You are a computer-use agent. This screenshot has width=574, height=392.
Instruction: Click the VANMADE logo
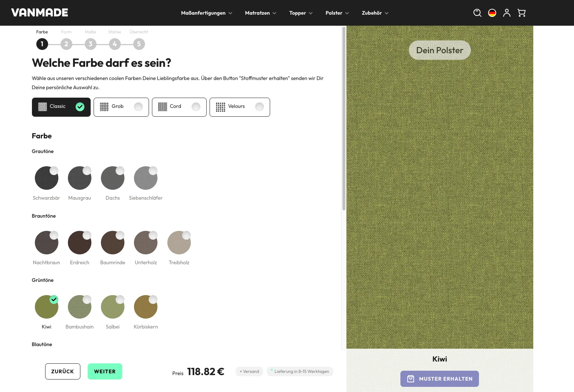(x=40, y=13)
